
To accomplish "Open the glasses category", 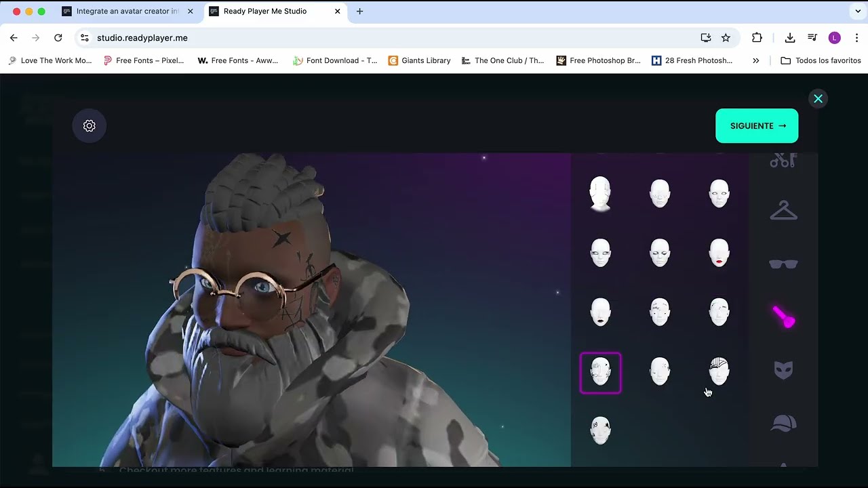I will pos(783,264).
